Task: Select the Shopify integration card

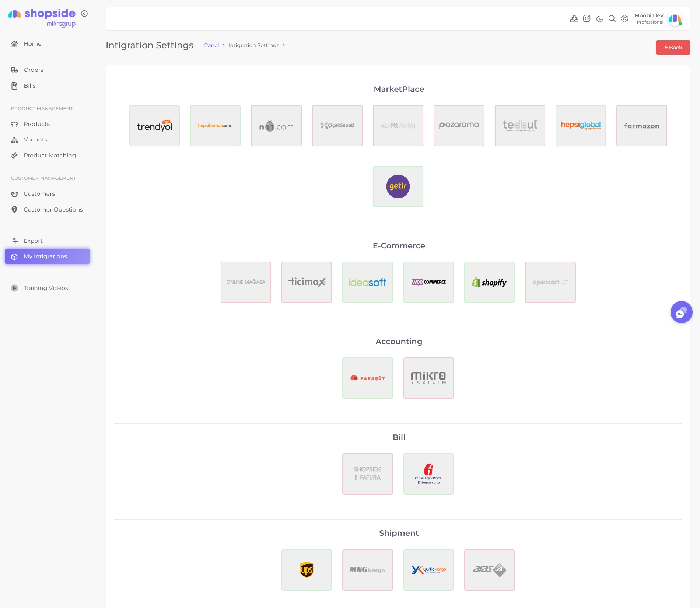Action: (489, 282)
